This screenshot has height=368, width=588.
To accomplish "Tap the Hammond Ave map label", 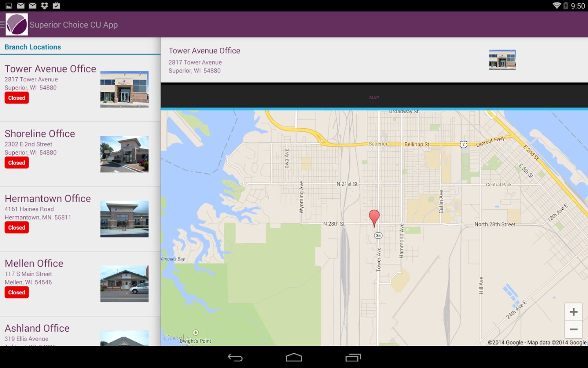I will click(x=401, y=241).
